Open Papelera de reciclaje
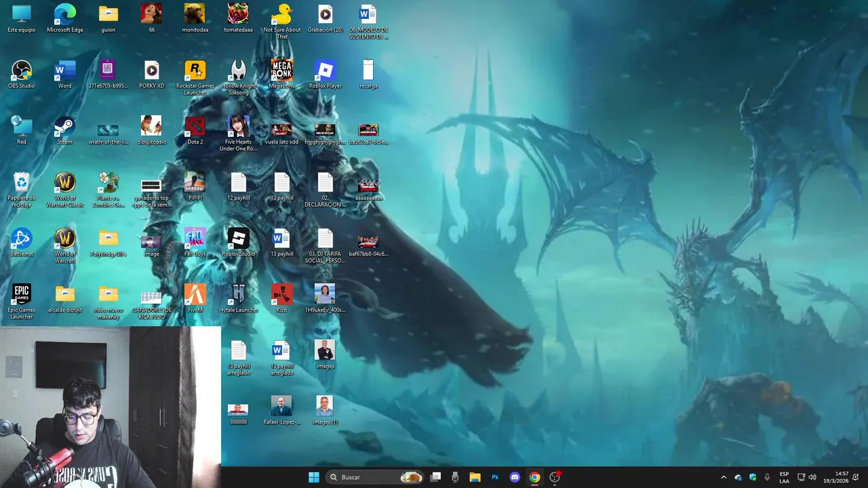This screenshot has height=488, width=868. click(x=22, y=190)
